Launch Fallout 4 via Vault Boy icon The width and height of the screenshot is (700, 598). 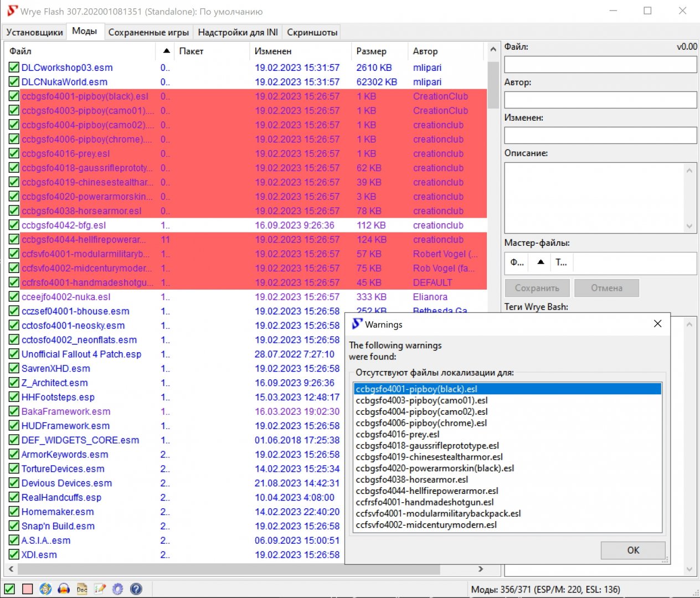(45, 589)
